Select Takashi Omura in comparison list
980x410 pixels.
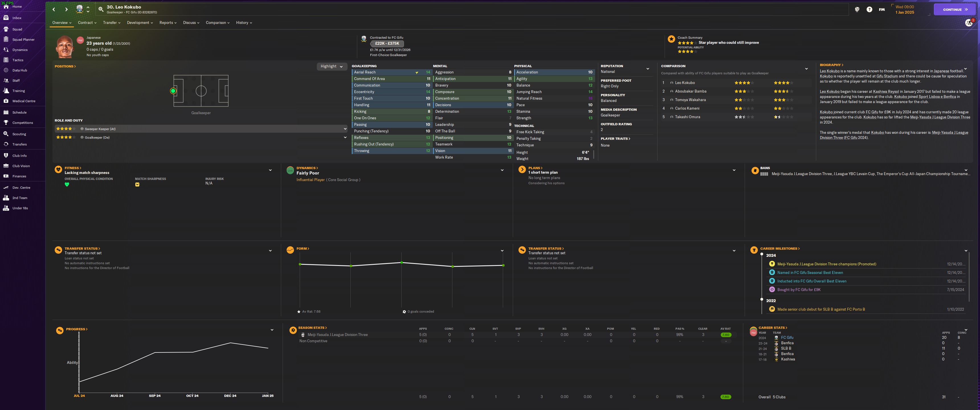click(x=687, y=117)
